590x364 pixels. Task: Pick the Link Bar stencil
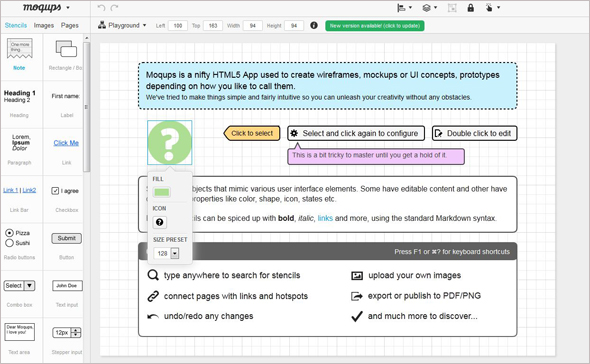tap(20, 199)
